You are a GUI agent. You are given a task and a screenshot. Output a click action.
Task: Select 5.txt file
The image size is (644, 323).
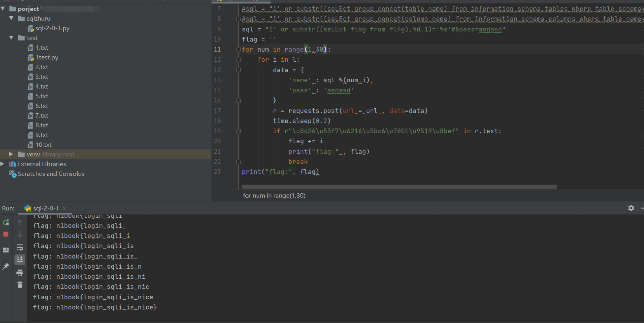(42, 96)
